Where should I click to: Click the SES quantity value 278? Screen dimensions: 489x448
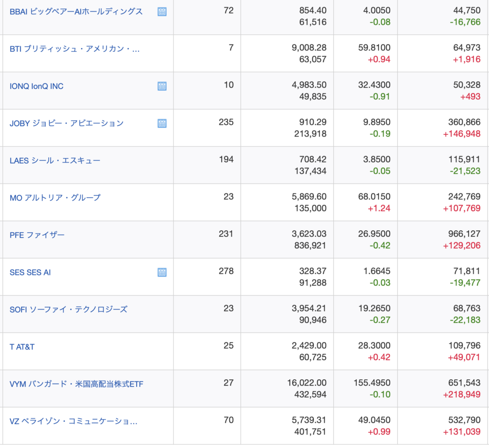click(x=226, y=271)
